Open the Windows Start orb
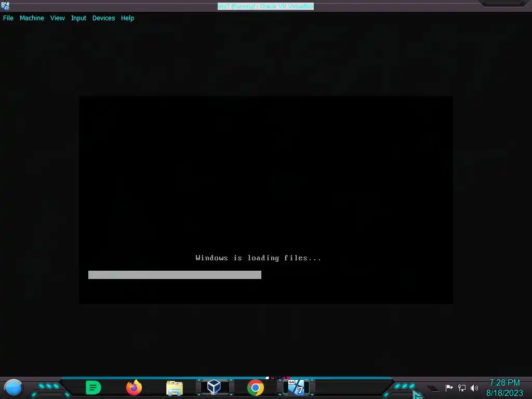 pos(13,388)
